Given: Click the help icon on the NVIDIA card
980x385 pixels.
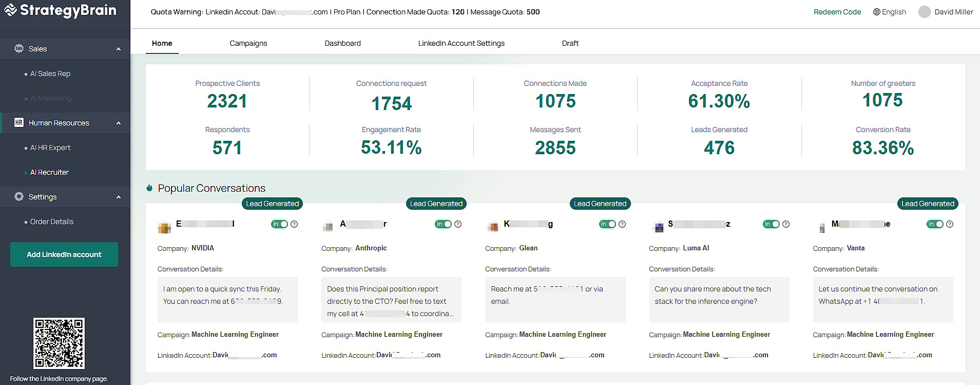Looking at the screenshot, I should [x=294, y=224].
